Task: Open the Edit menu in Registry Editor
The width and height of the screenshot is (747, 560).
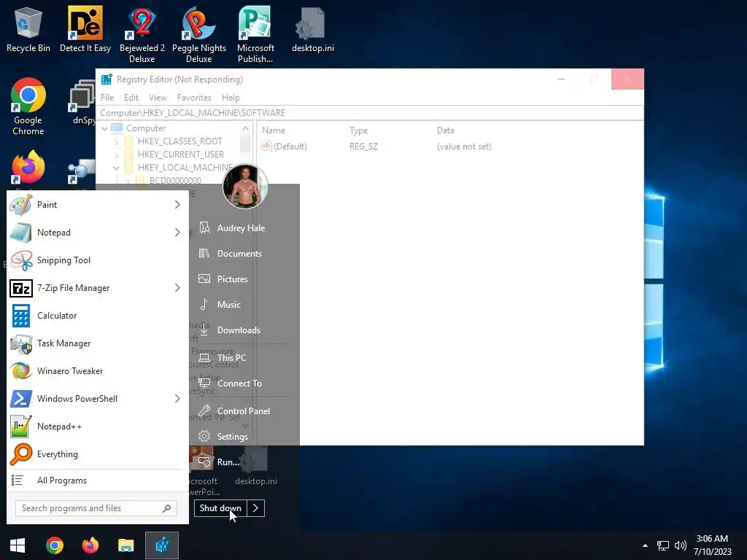Action: tap(131, 98)
